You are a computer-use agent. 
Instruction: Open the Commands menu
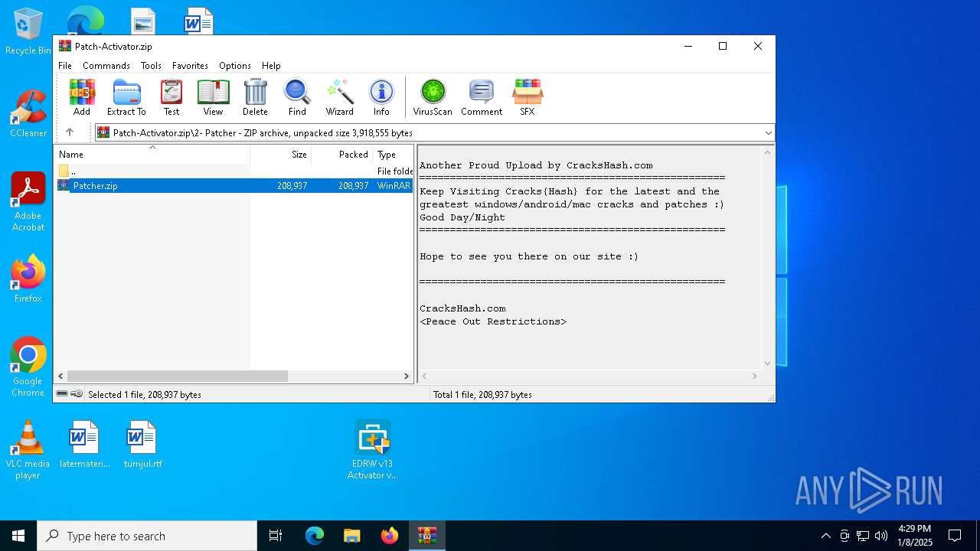click(106, 66)
